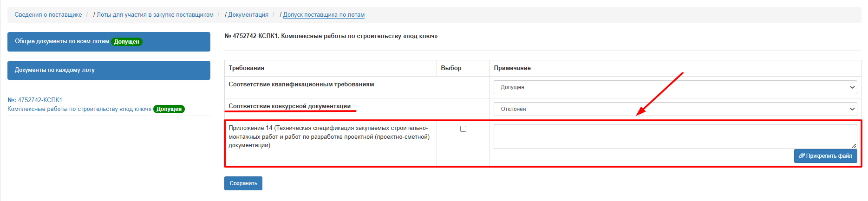This screenshot has width=868, height=201.
Task: Click the Допущен badge beside the lot link
Action: (169, 109)
